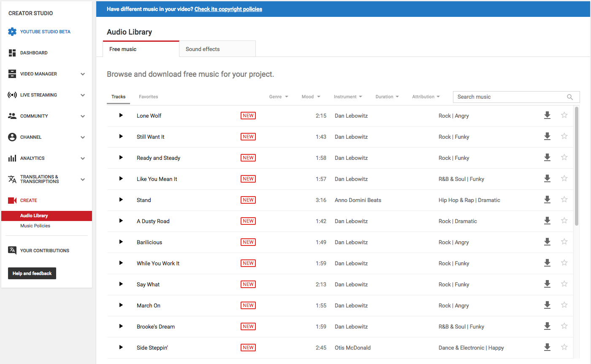Star the March On track
Image resolution: width=591 pixels, height=364 pixels.
click(564, 305)
